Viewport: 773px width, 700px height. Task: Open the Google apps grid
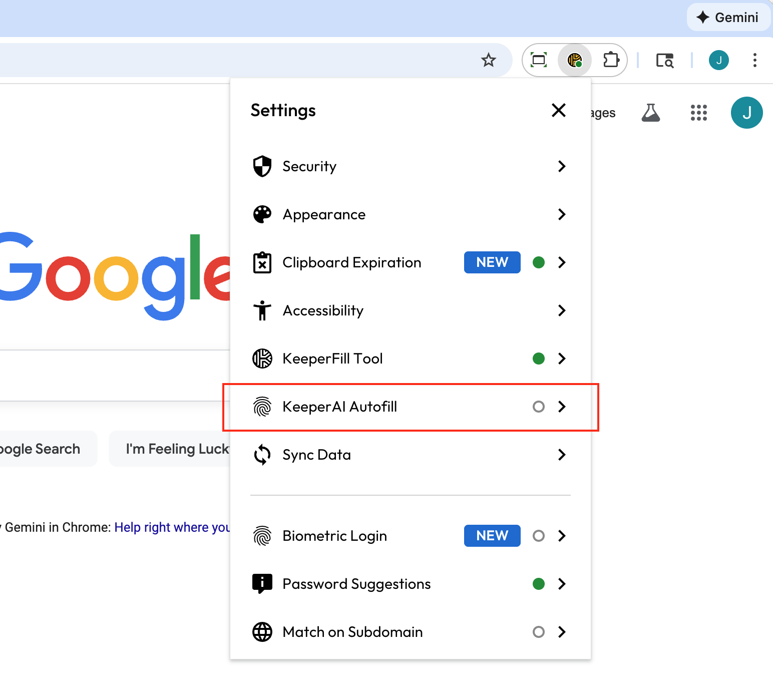coord(698,113)
